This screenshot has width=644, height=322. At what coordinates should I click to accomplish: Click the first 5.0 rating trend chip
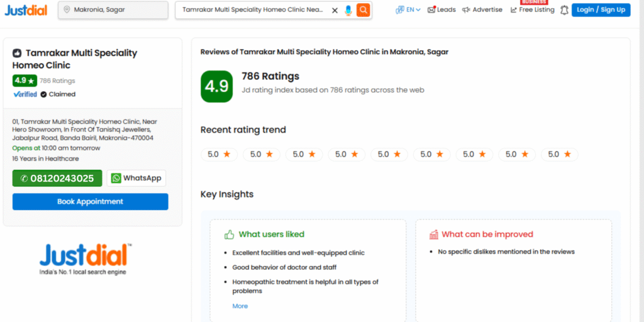click(219, 155)
